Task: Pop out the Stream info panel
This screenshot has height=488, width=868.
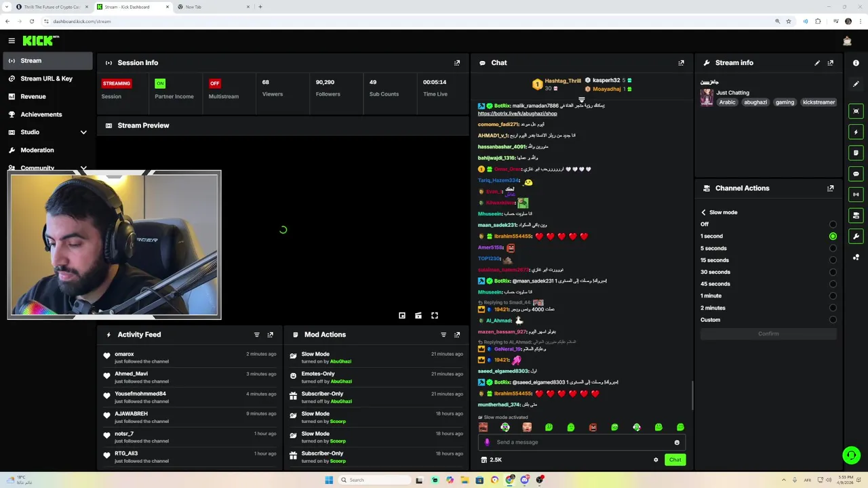Action: pos(831,63)
